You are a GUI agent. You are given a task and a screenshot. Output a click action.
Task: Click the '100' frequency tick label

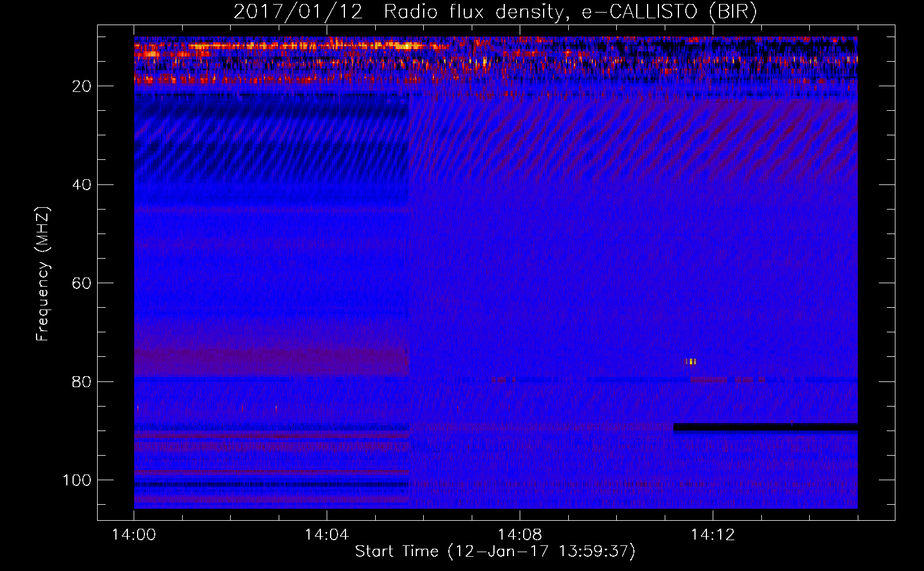pyautogui.click(x=77, y=480)
